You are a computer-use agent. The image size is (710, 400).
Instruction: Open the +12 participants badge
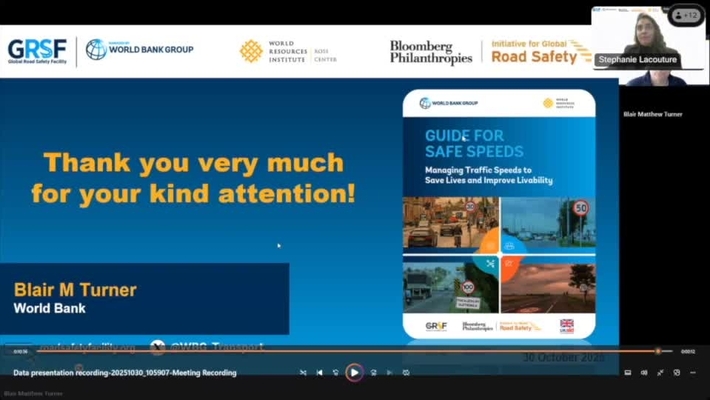click(x=686, y=15)
